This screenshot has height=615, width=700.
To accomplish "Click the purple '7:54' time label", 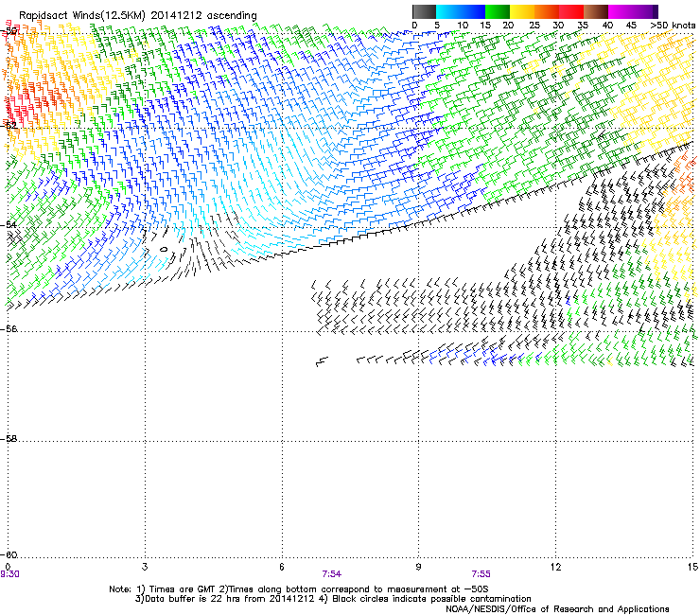I will click(332, 574).
